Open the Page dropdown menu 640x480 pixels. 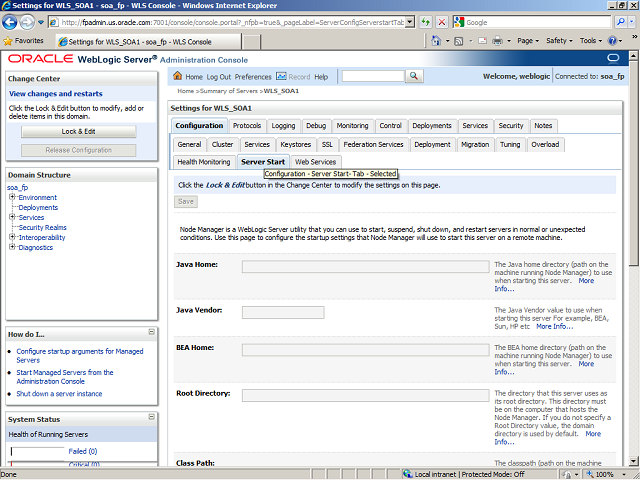point(529,41)
